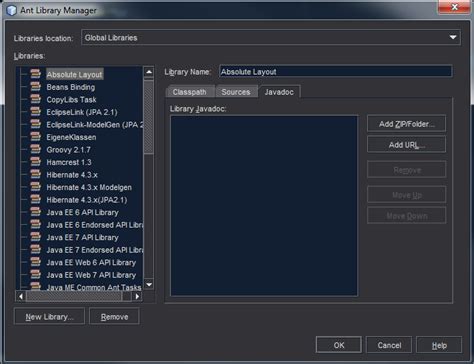This screenshot has height=364, width=474.
Task: Select the Groovy 2.1.7 library
Action: (x=68, y=150)
